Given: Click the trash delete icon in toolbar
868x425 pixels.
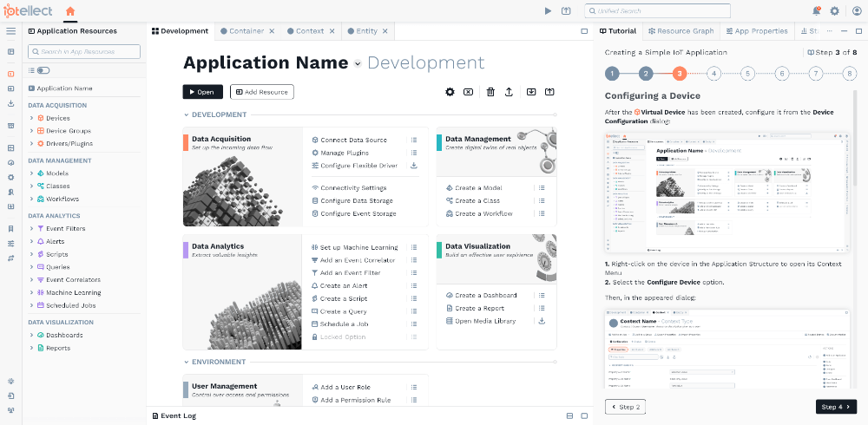Looking at the screenshot, I should click(x=490, y=92).
